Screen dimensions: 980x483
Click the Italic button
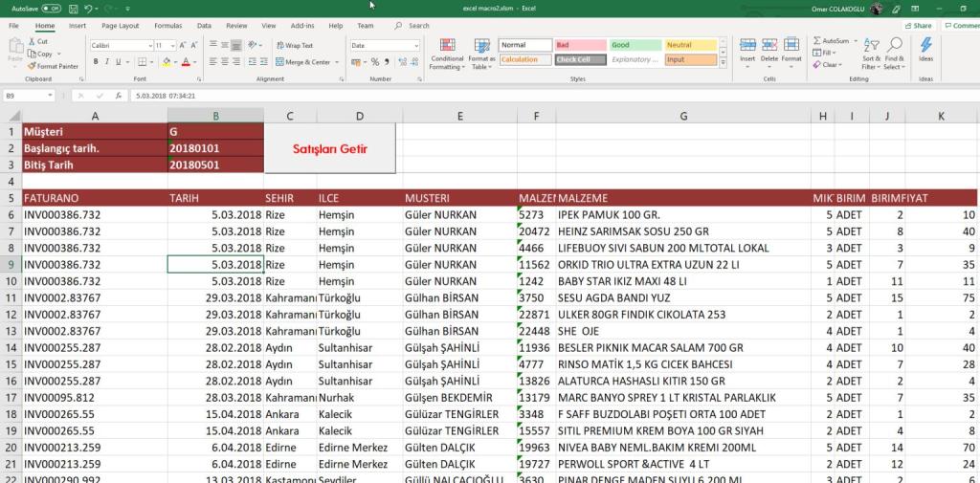106,62
